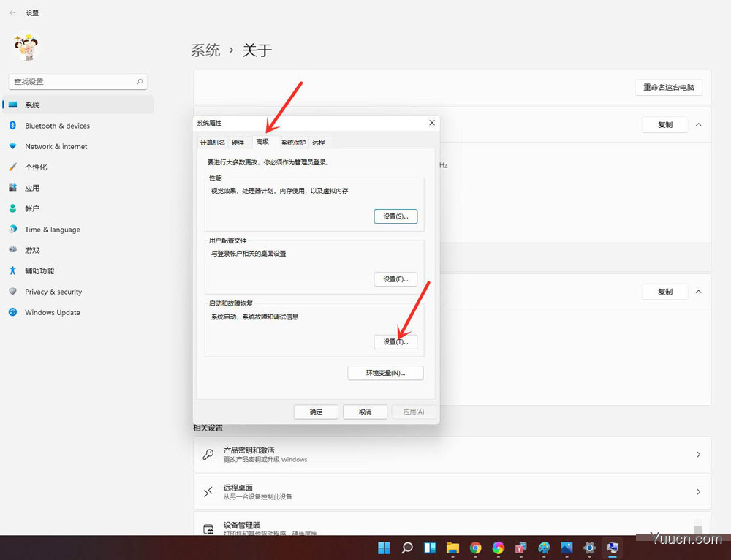Viewport: 731px width, 560px height.
Task: Open 远程桌面 related setting text
Action: click(x=238, y=488)
